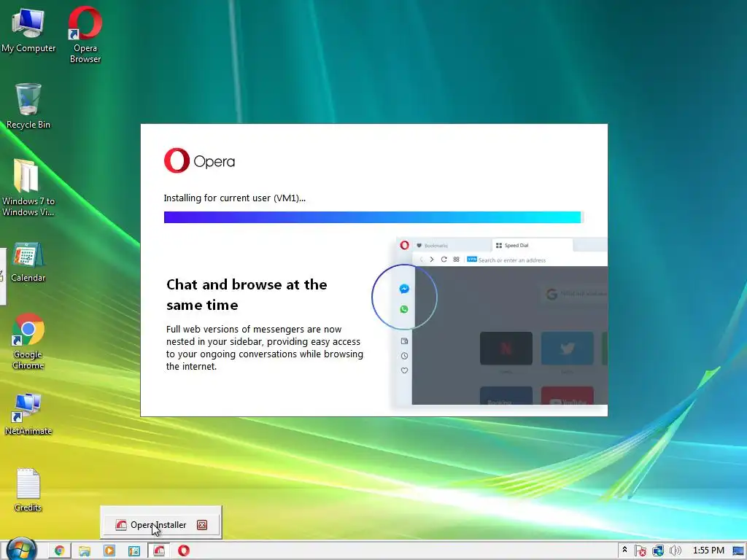
Task: Click the WhatsApp icon in the sidebar preview
Action: click(404, 309)
